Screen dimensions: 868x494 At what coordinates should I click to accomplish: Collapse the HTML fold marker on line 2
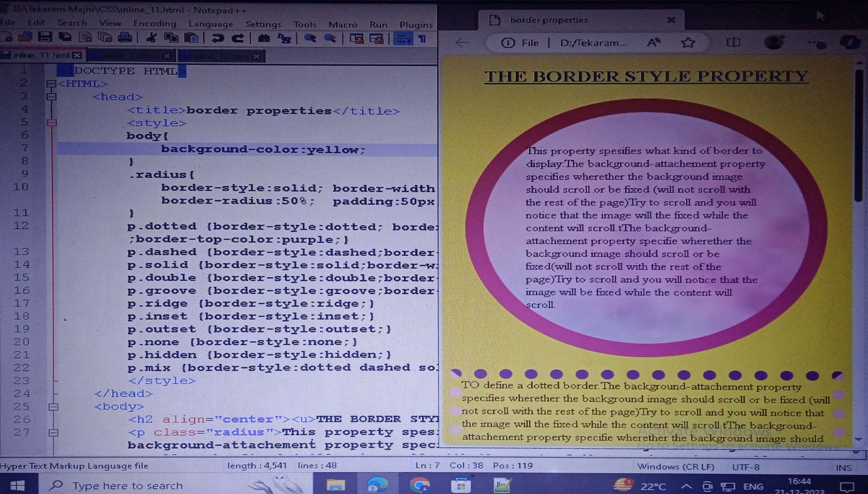pos(51,84)
